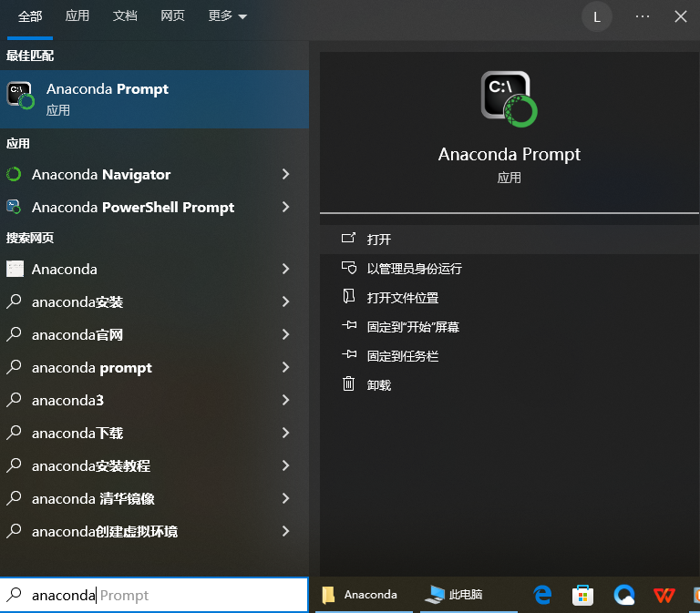Click the large Anaconda Prompt preview icon
This screenshot has height=613, width=700.
pos(509,99)
